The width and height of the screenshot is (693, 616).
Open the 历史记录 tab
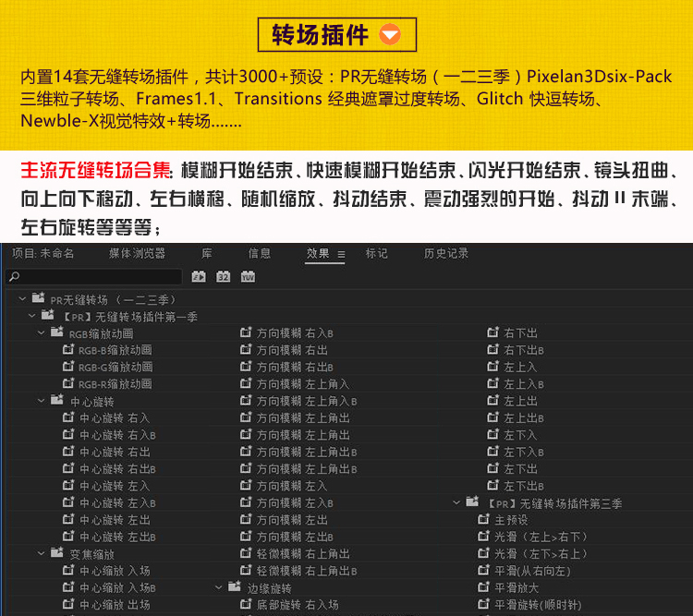tap(446, 253)
